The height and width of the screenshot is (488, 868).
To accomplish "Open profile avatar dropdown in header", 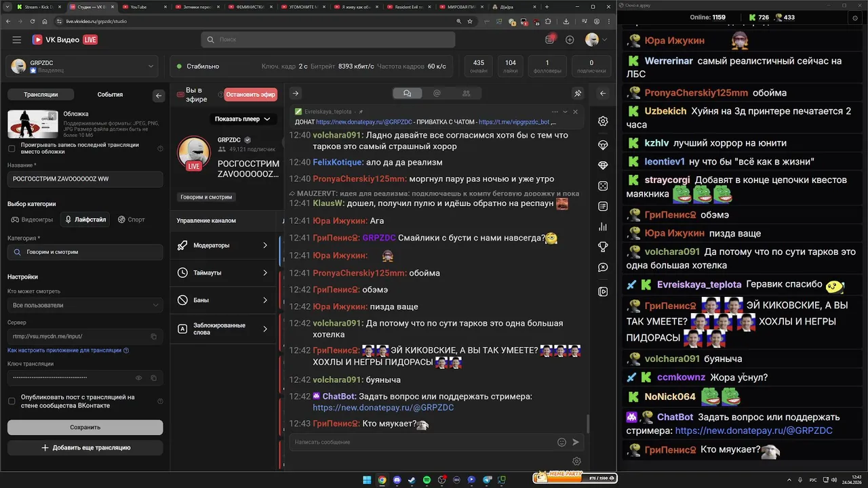I will [x=596, y=40].
